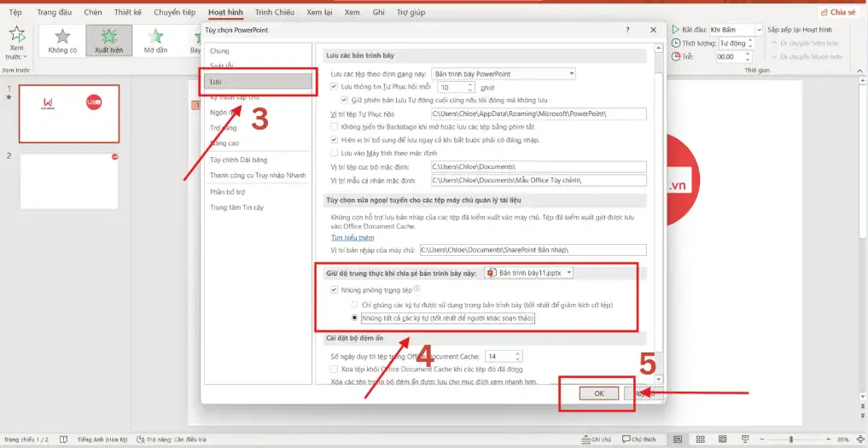Click the zoom slider in status bar
This screenshot has height=448, width=868.
click(x=790, y=439)
